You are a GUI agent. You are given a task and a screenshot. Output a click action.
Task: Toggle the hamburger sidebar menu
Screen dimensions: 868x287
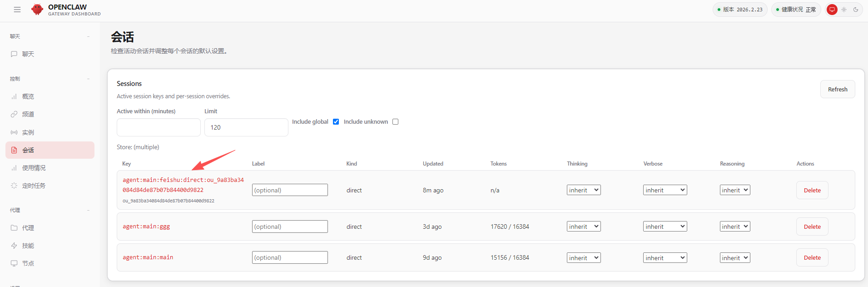coord(17,10)
